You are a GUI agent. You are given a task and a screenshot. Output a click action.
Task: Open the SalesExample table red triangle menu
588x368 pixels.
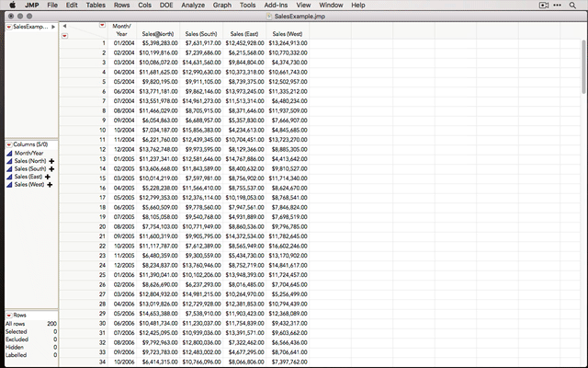9,27
